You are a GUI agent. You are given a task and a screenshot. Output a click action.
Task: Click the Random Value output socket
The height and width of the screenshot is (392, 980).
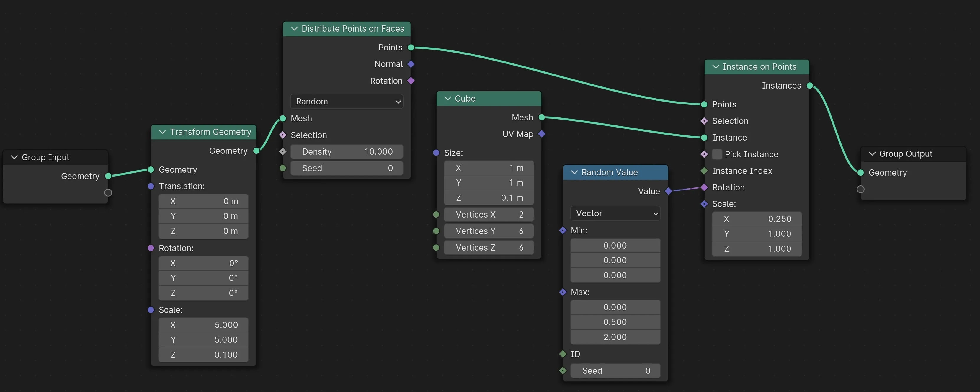[x=668, y=191]
